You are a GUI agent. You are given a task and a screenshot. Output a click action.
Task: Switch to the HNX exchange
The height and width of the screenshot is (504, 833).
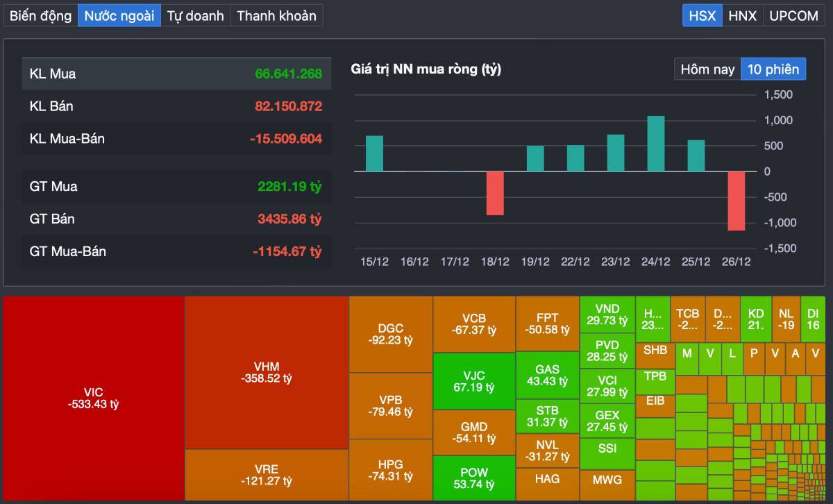742,15
